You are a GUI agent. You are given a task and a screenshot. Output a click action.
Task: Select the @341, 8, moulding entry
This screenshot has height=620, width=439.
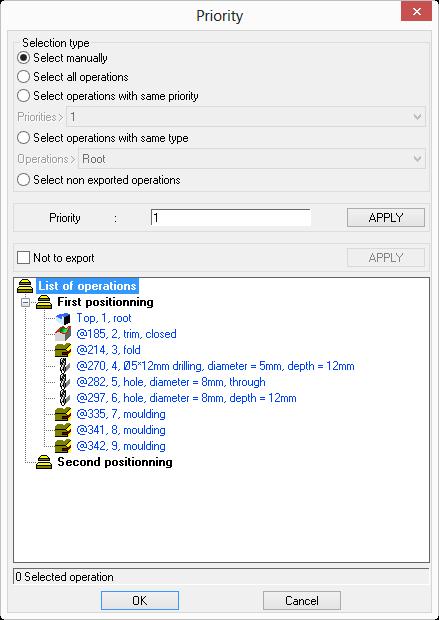(121, 430)
